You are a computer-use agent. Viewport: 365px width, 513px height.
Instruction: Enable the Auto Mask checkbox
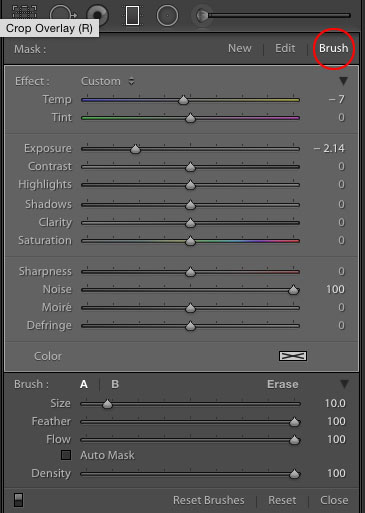pyautogui.click(x=66, y=455)
